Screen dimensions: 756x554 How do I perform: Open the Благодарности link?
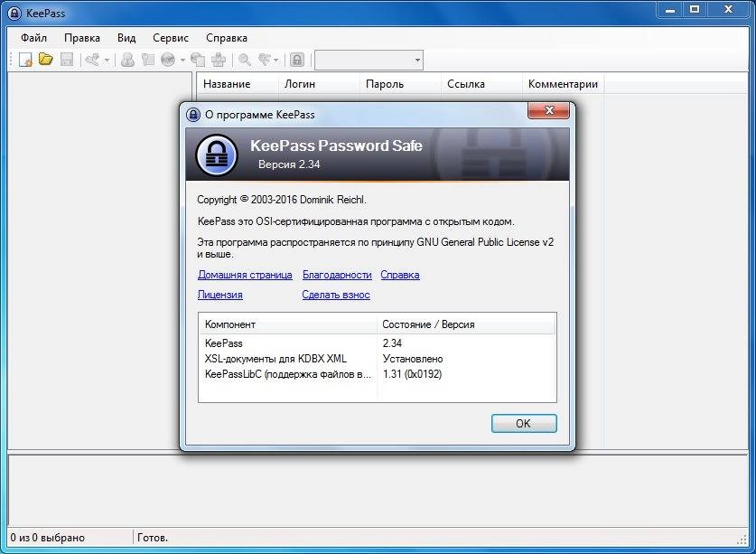337,275
